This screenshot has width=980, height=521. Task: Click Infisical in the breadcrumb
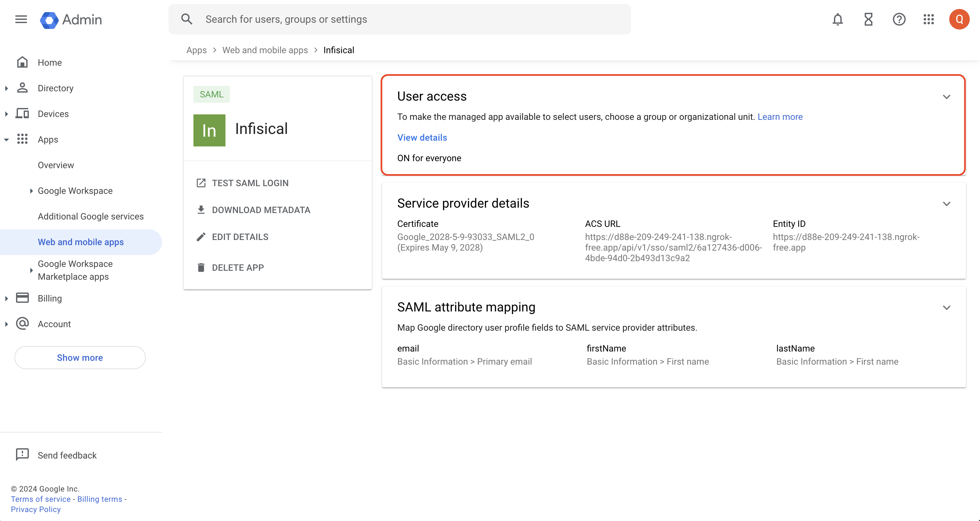coord(339,50)
